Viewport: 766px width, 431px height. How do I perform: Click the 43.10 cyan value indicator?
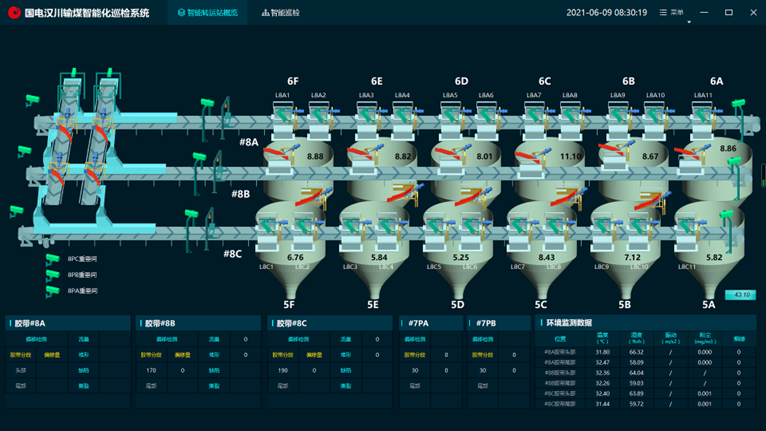click(741, 295)
